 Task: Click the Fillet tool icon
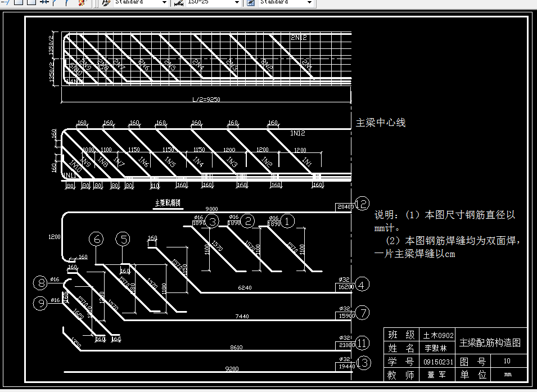[67, 3]
